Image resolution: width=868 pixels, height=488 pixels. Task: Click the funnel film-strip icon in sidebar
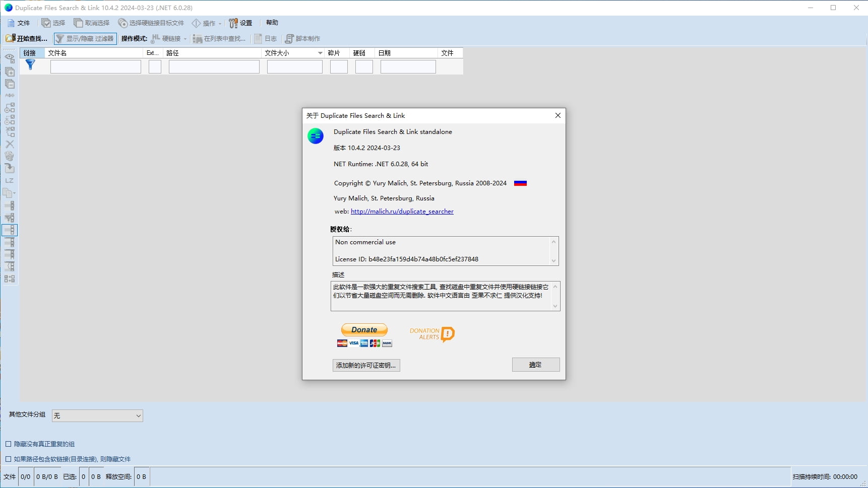(10, 218)
